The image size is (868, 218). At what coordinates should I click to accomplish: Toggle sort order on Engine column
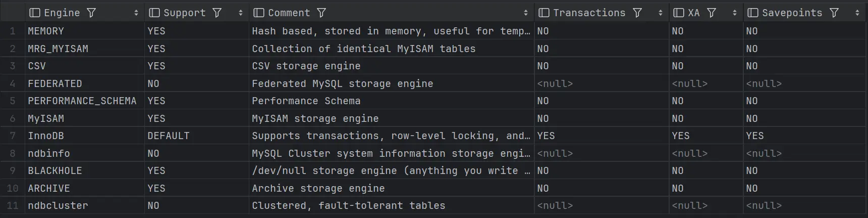point(136,13)
